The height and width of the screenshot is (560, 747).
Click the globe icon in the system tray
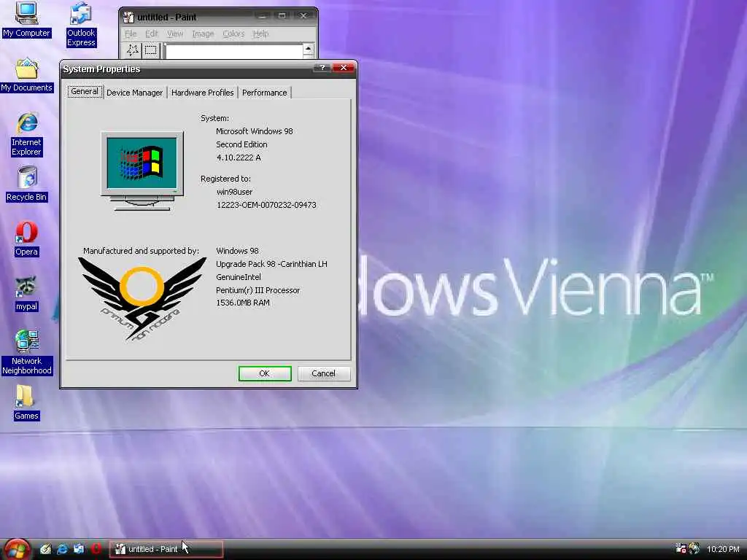(x=694, y=548)
